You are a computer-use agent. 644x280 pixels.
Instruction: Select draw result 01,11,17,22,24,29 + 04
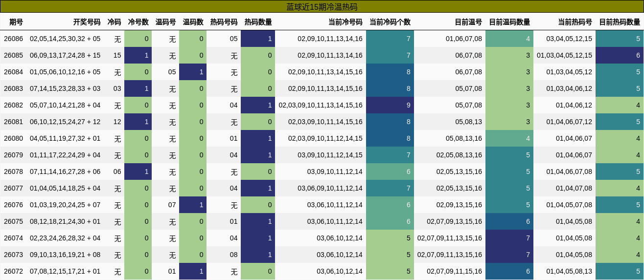tap(65, 155)
